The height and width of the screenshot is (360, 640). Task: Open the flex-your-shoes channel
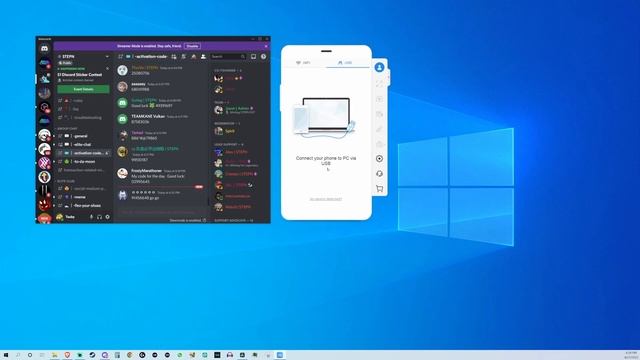coord(83,206)
